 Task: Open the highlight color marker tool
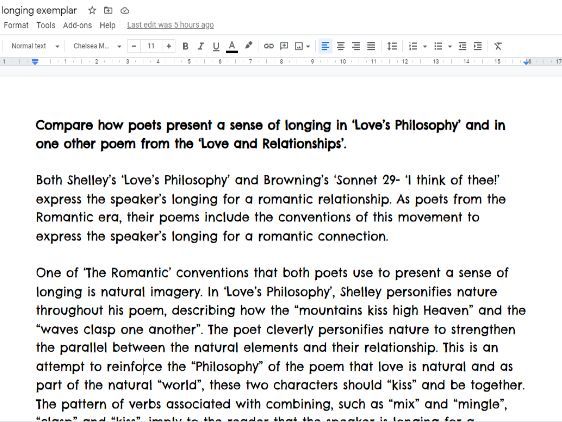[x=248, y=46]
